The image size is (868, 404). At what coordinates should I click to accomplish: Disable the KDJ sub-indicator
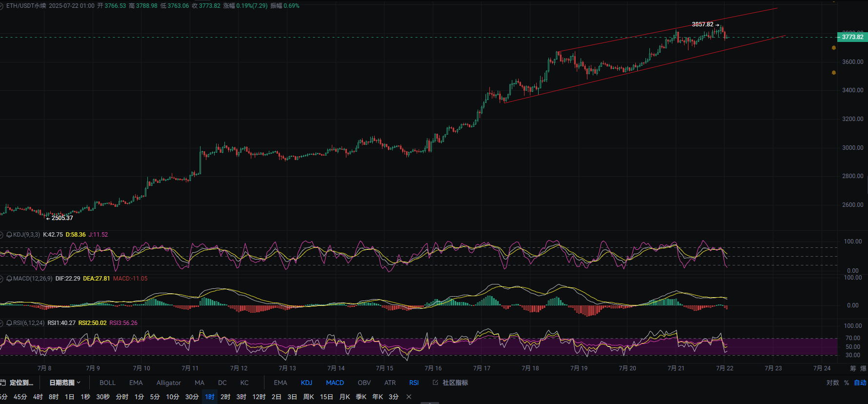(306, 383)
